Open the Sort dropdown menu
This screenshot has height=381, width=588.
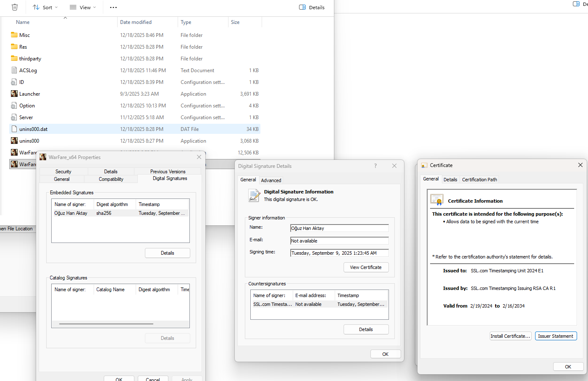pos(45,7)
